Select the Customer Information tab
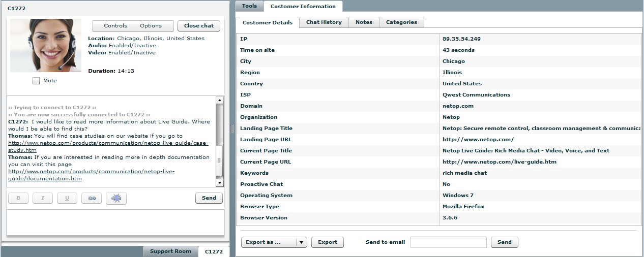 303,7
